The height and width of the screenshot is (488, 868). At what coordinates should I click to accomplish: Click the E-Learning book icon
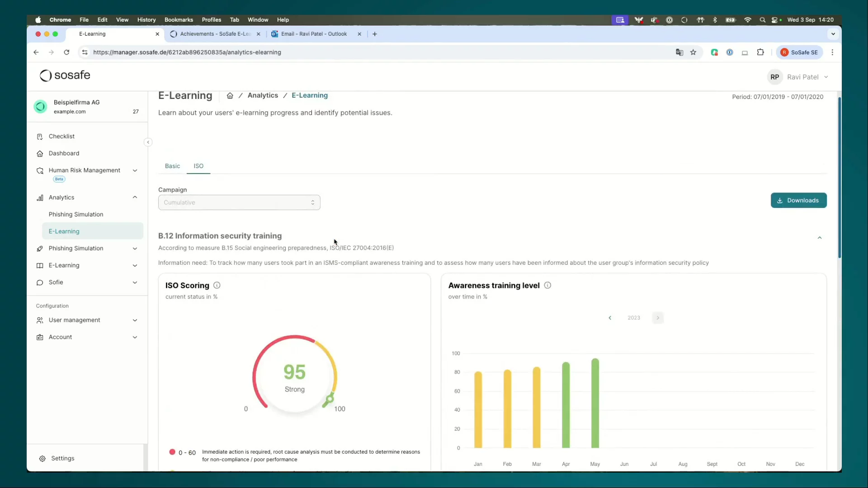40,266
